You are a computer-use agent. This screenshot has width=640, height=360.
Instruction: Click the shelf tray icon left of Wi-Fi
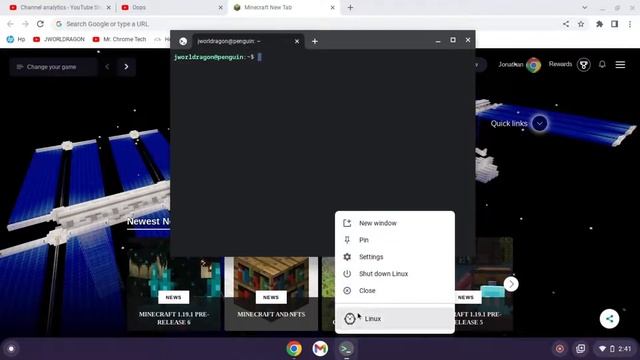pos(580,349)
